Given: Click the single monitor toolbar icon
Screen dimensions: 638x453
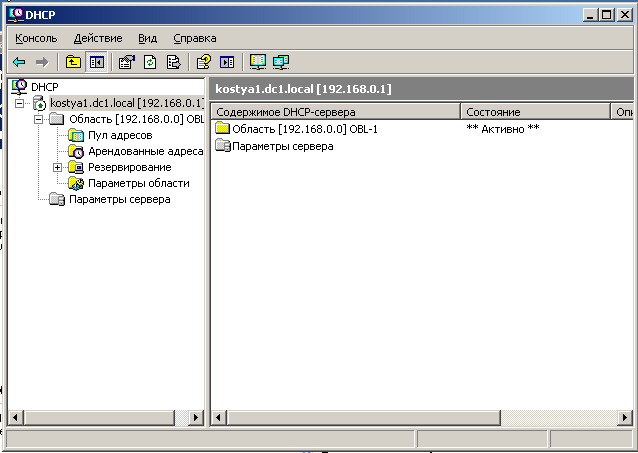Looking at the screenshot, I should click(x=258, y=62).
